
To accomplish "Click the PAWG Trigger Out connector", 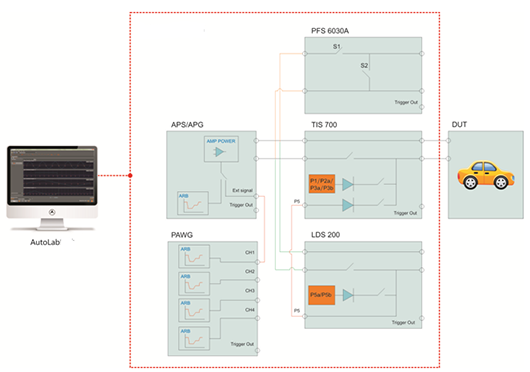I will click(x=257, y=350).
